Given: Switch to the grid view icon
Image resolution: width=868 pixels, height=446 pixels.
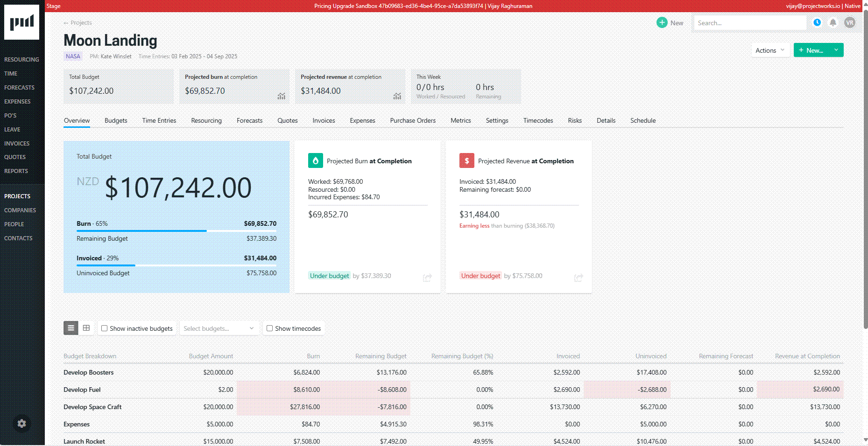Looking at the screenshot, I should (86, 328).
